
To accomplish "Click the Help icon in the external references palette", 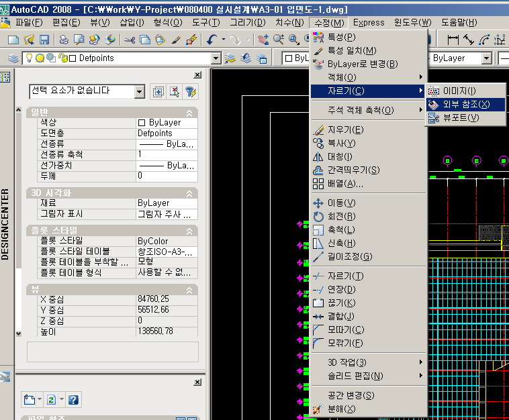I will pos(74,400).
